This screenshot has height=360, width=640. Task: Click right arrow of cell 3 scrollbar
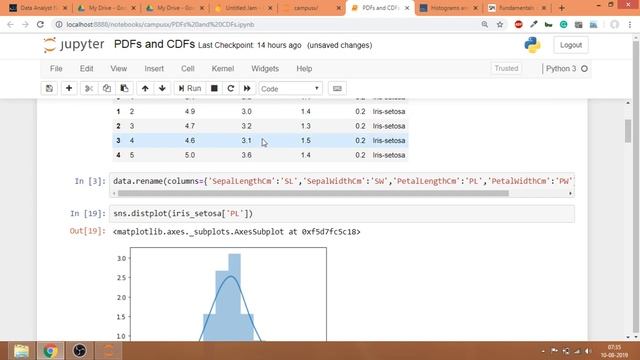click(570, 193)
